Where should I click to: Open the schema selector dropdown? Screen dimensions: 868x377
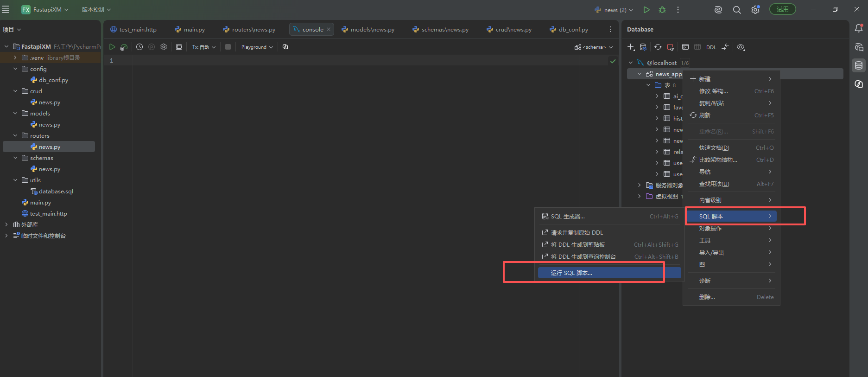pyautogui.click(x=594, y=47)
